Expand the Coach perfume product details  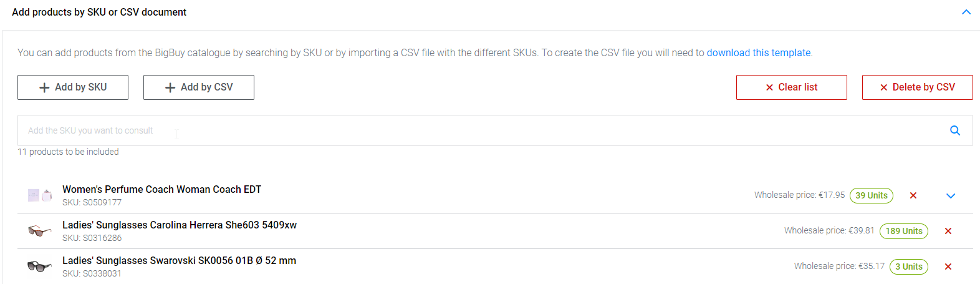click(950, 196)
